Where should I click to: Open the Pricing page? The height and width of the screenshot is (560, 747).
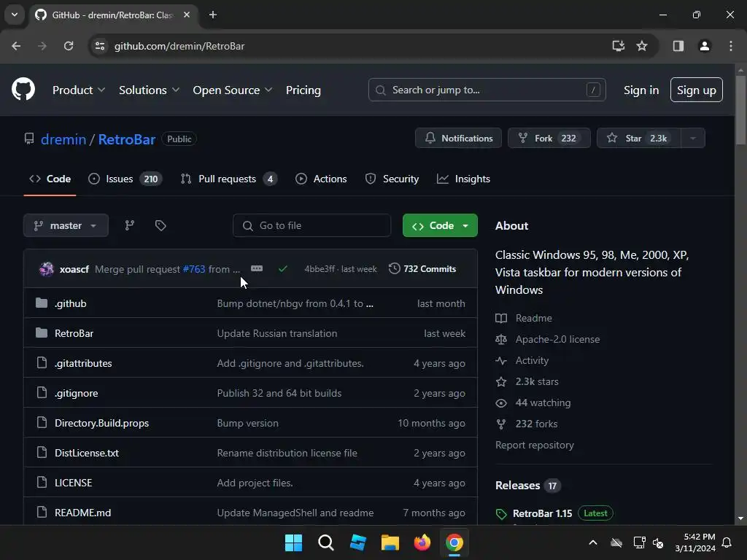click(303, 90)
